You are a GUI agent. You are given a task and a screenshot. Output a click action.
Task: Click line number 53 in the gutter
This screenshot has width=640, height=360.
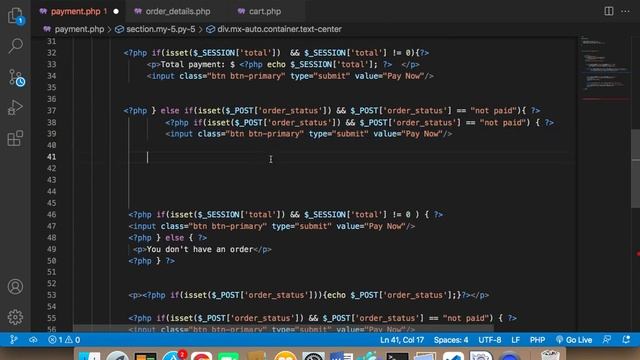51,295
